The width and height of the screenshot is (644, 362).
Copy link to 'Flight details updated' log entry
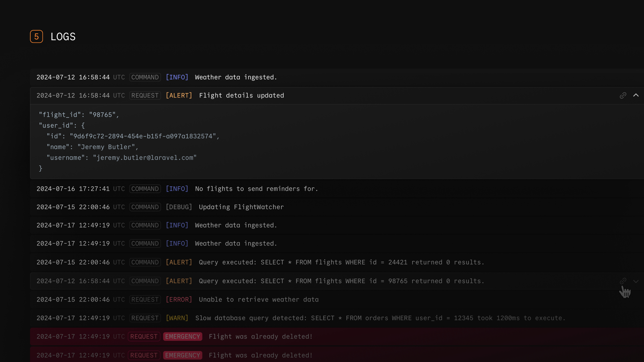(x=623, y=96)
